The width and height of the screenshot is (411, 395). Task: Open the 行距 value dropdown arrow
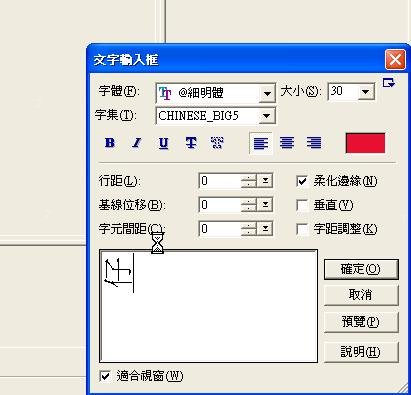coord(265,181)
